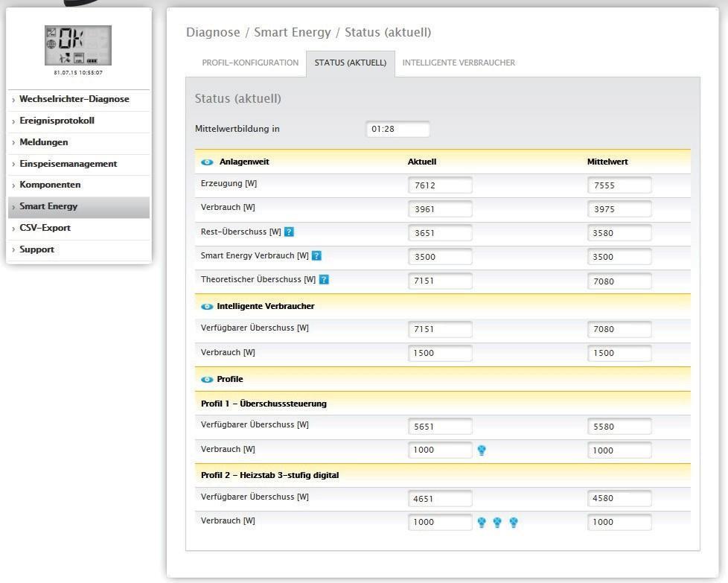Click the Mittelwert column header

tap(607, 162)
